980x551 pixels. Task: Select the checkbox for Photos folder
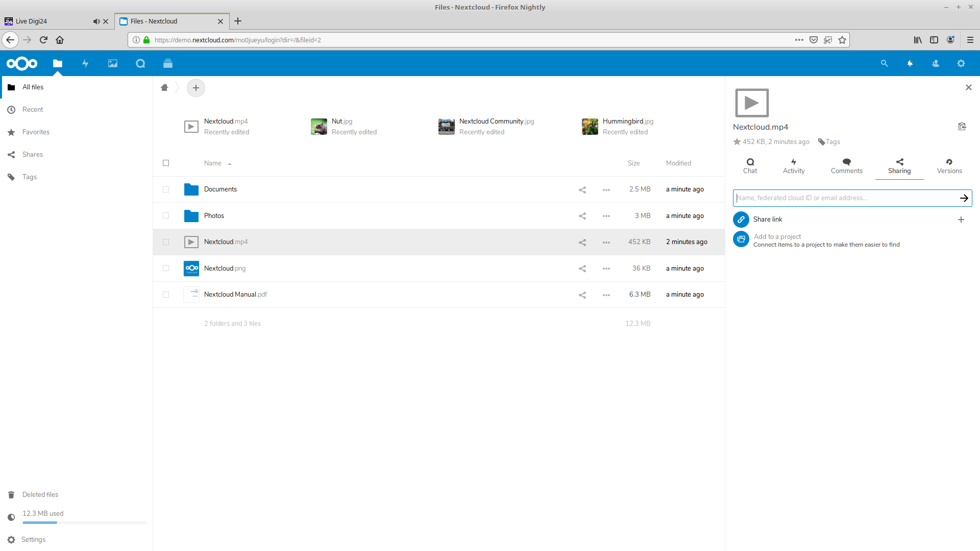coord(166,215)
